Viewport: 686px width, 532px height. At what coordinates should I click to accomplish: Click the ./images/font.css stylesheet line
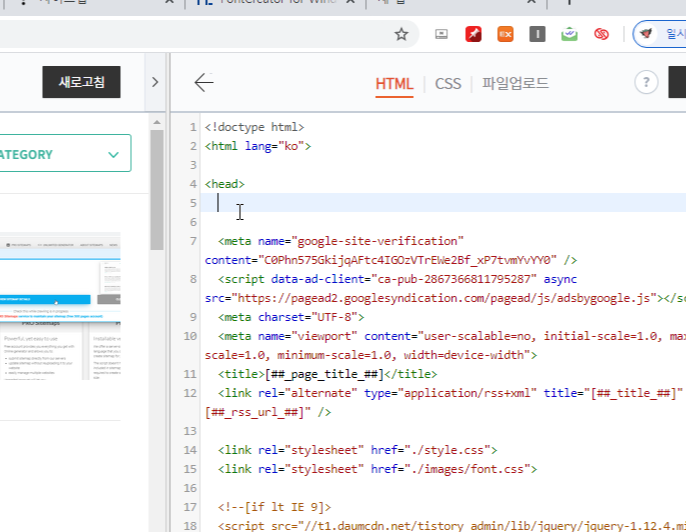click(377, 469)
